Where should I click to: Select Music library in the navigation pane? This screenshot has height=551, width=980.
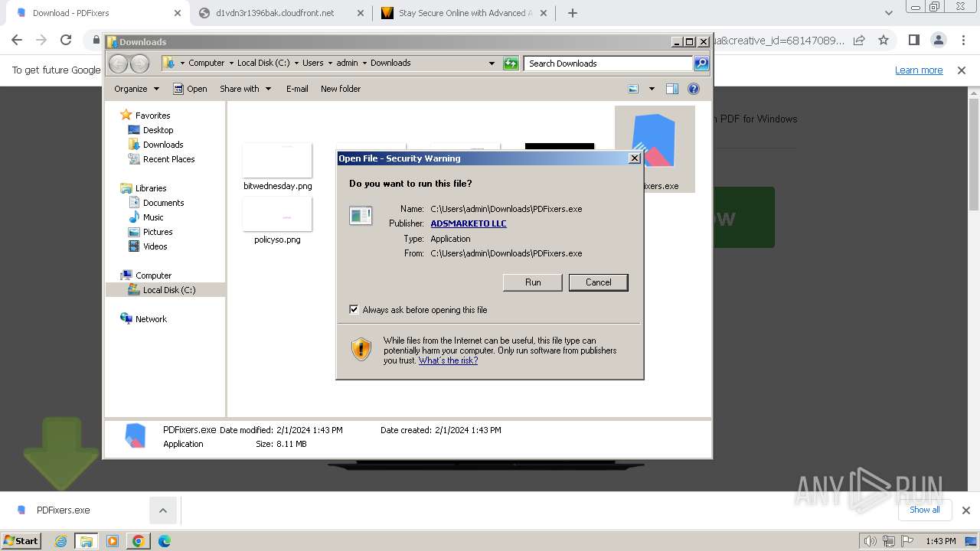145,217
